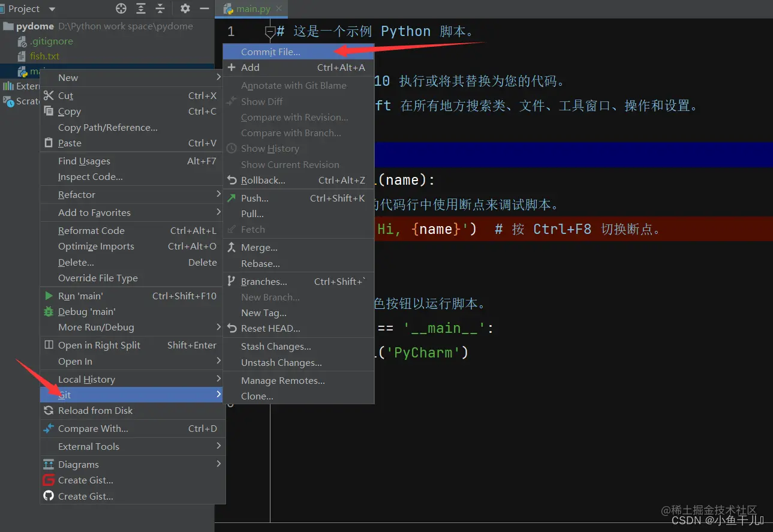Choose Copy Path/Reference... entry
The height and width of the screenshot is (532, 773).
[x=133, y=127]
